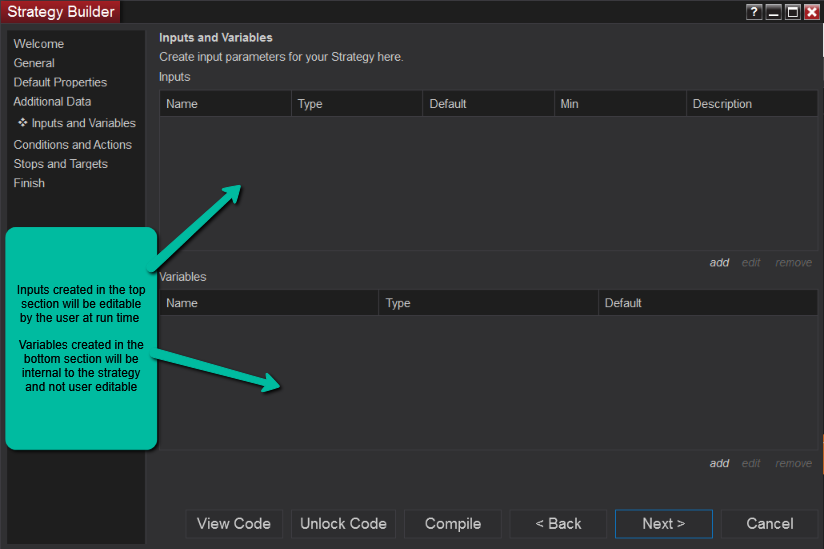Navigate to Conditions and Actions
Viewport: 824px width, 549px height.
[x=72, y=145]
